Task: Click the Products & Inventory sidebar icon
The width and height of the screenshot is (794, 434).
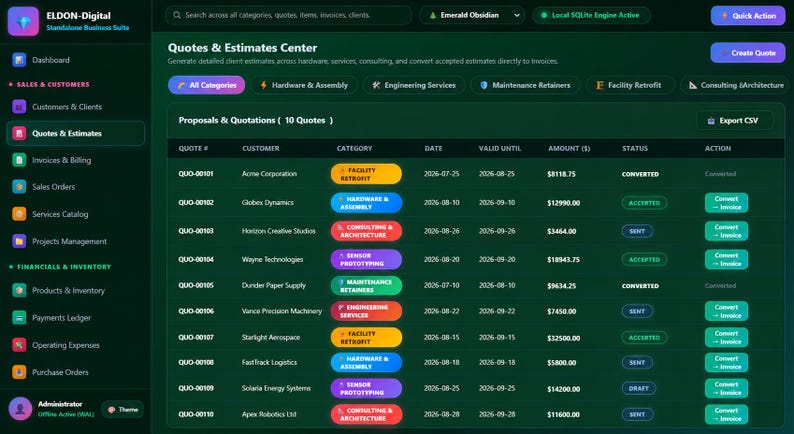Action: click(19, 291)
